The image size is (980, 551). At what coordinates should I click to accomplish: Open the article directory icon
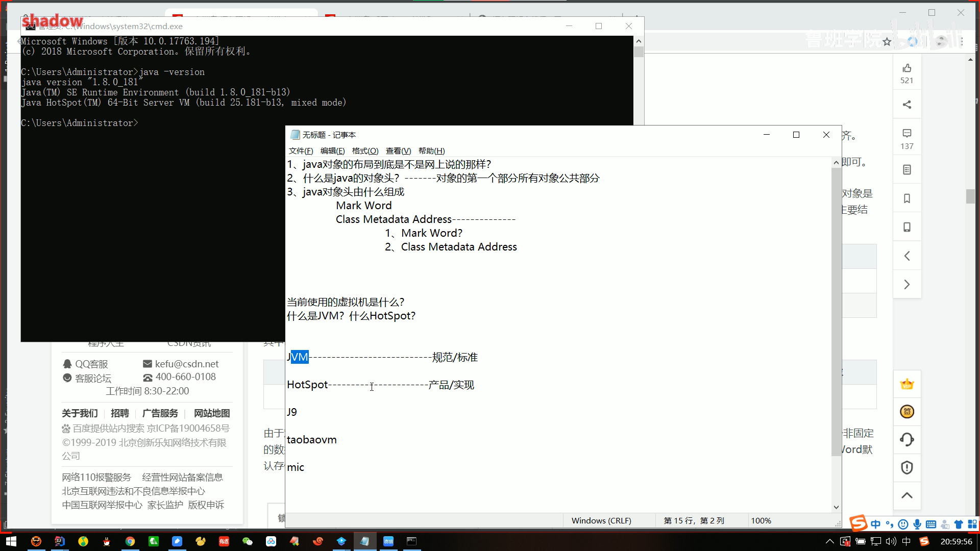coord(907,169)
